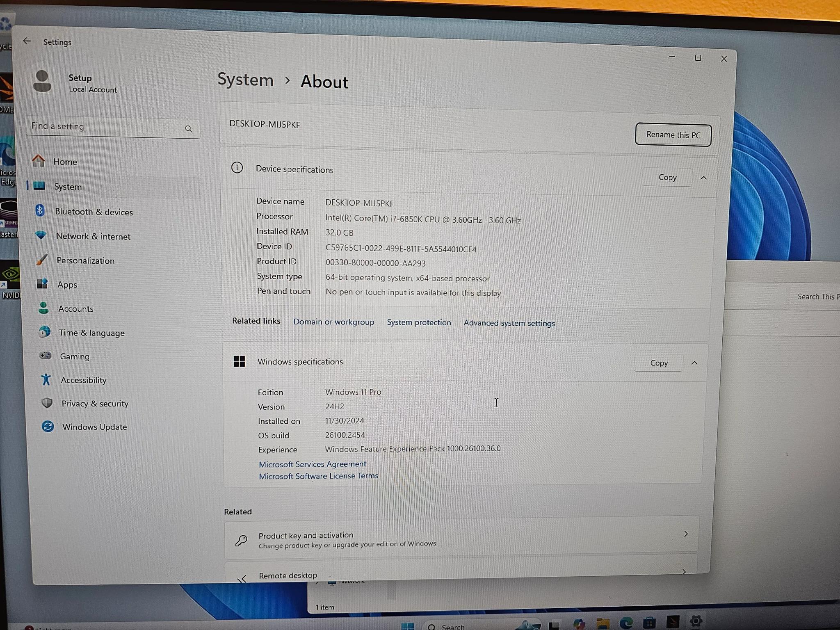Click the key icon for Product key and activation
Image resolution: width=840 pixels, height=630 pixels.
point(241,541)
